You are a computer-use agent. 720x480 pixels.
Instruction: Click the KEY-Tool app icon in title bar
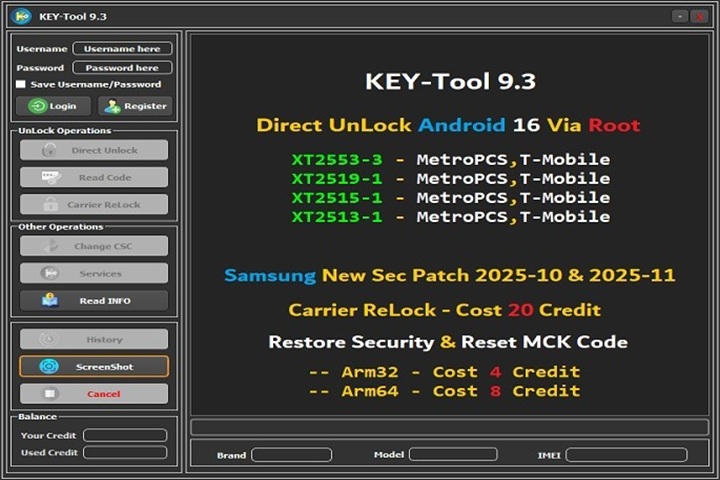[20, 15]
